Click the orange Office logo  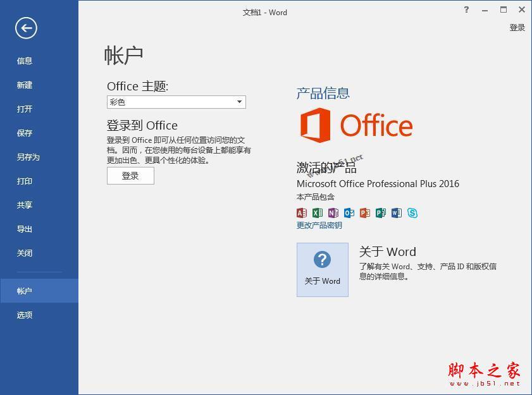pos(356,125)
